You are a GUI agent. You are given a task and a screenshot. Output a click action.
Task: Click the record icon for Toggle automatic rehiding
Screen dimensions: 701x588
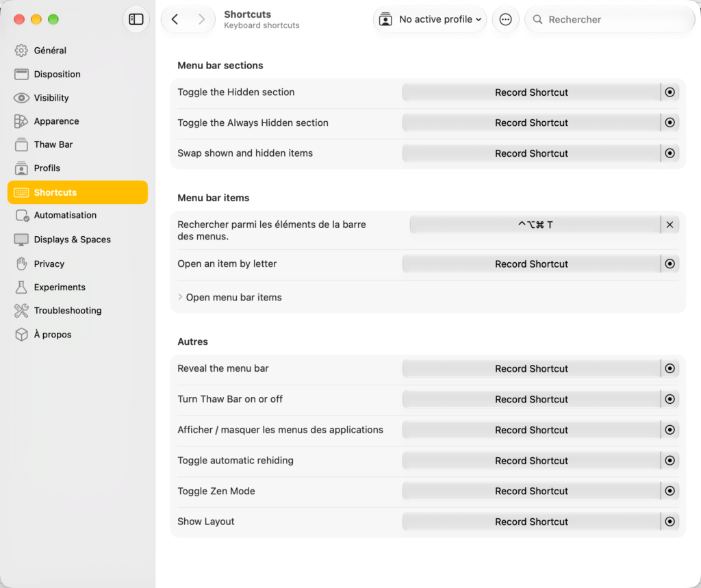click(x=670, y=460)
